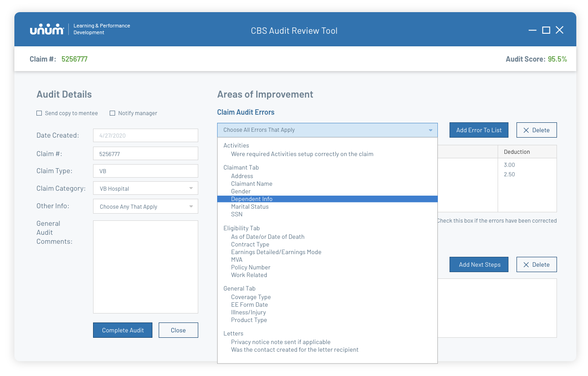Click the Date Created field
Image resolution: width=588 pixels, height=376 pixels.
tap(146, 135)
